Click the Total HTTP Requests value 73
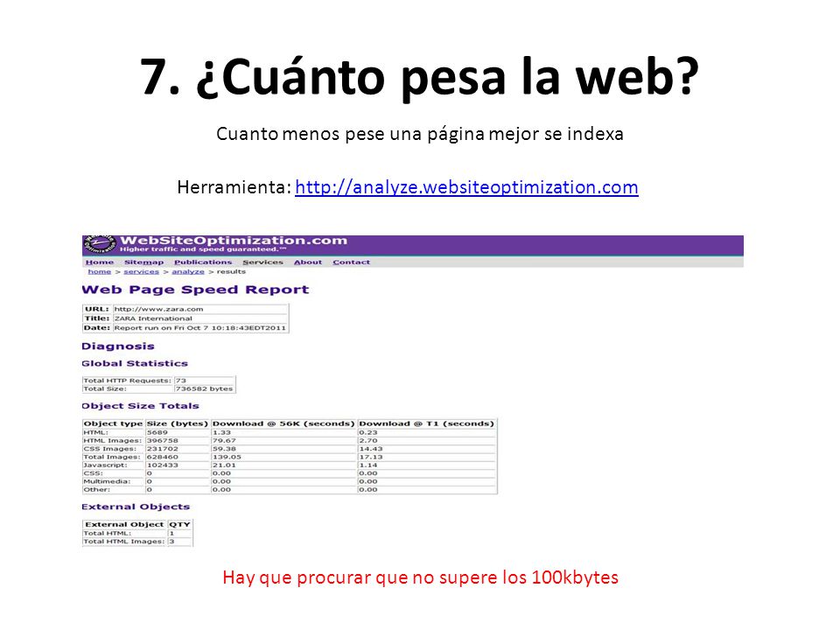The height and width of the screenshot is (630, 840). [x=181, y=381]
